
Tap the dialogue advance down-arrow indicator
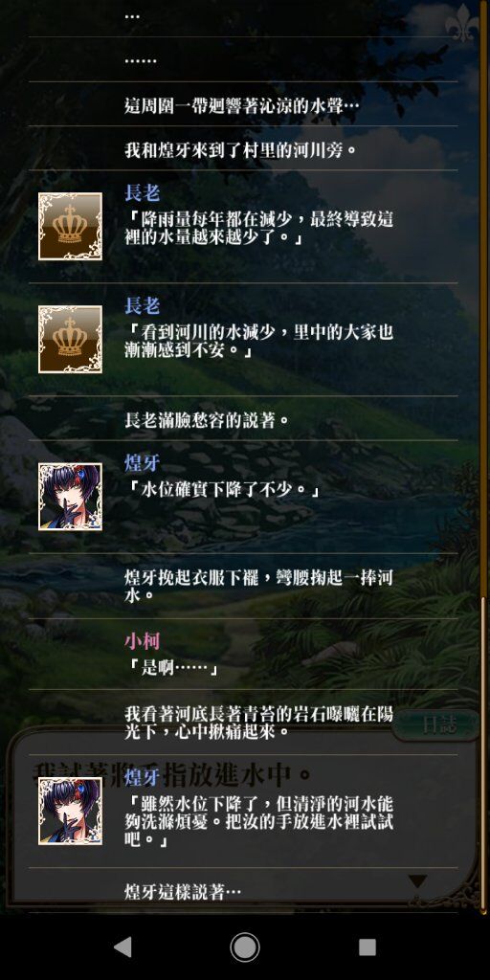pos(417,881)
